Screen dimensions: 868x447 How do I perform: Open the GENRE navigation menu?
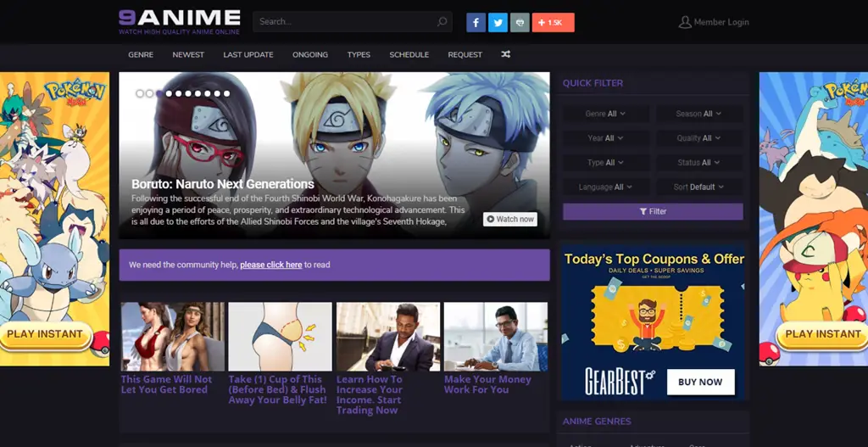click(141, 54)
